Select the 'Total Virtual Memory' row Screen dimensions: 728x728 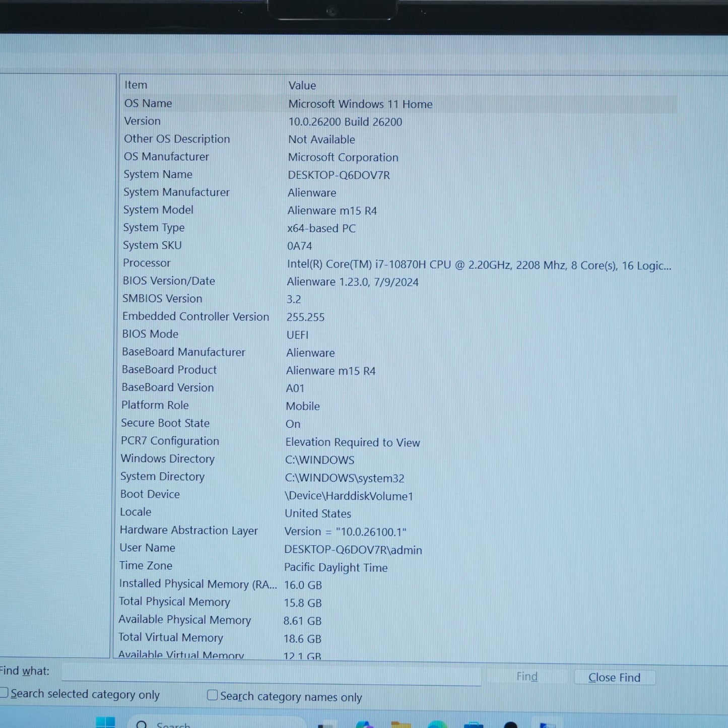click(x=171, y=637)
